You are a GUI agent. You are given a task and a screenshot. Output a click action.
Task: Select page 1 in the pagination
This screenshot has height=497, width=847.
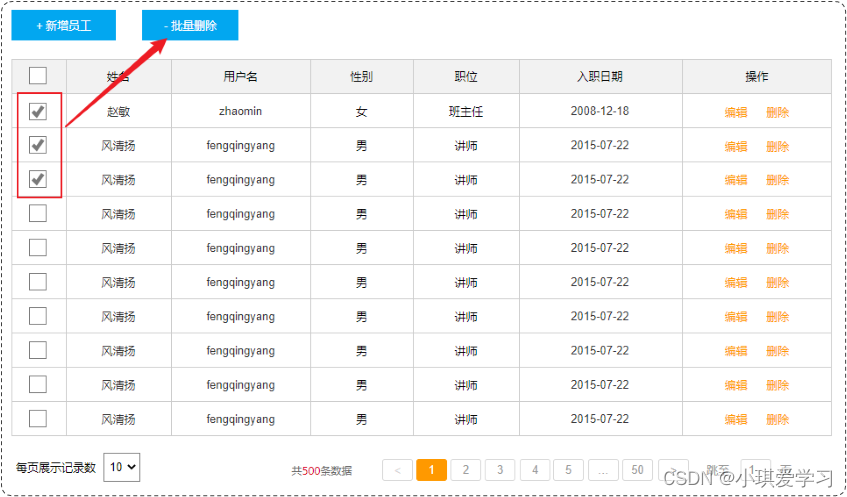tap(432, 470)
